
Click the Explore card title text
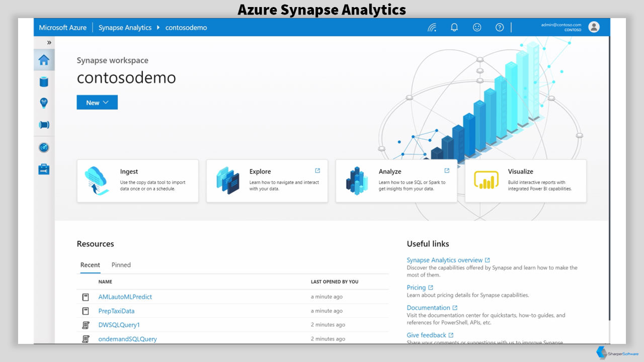click(x=260, y=171)
